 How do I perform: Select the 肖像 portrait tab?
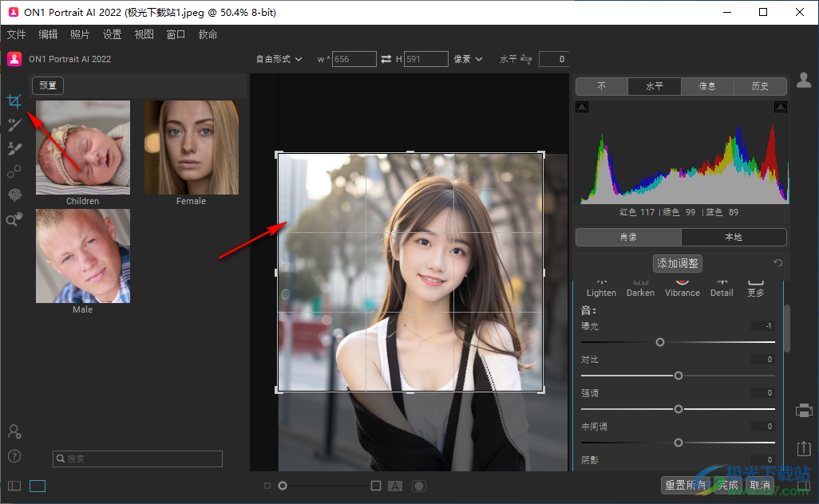pos(628,237)
